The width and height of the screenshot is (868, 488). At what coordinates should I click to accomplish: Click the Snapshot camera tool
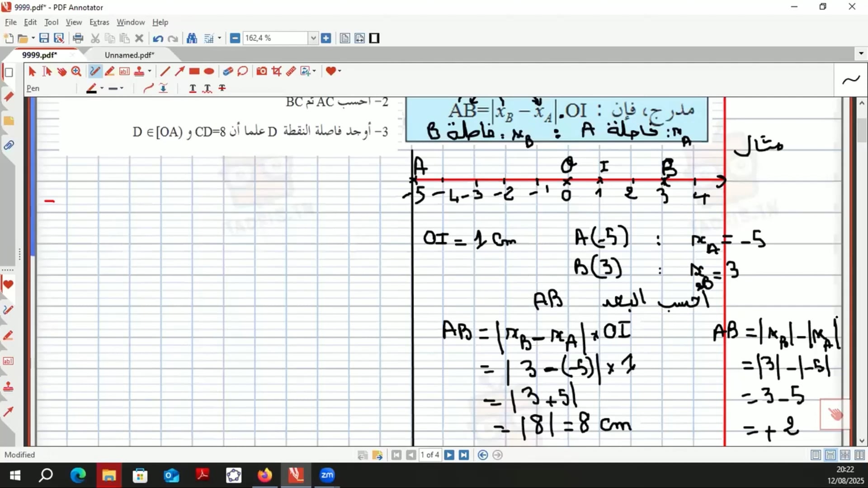pos(261,71)
